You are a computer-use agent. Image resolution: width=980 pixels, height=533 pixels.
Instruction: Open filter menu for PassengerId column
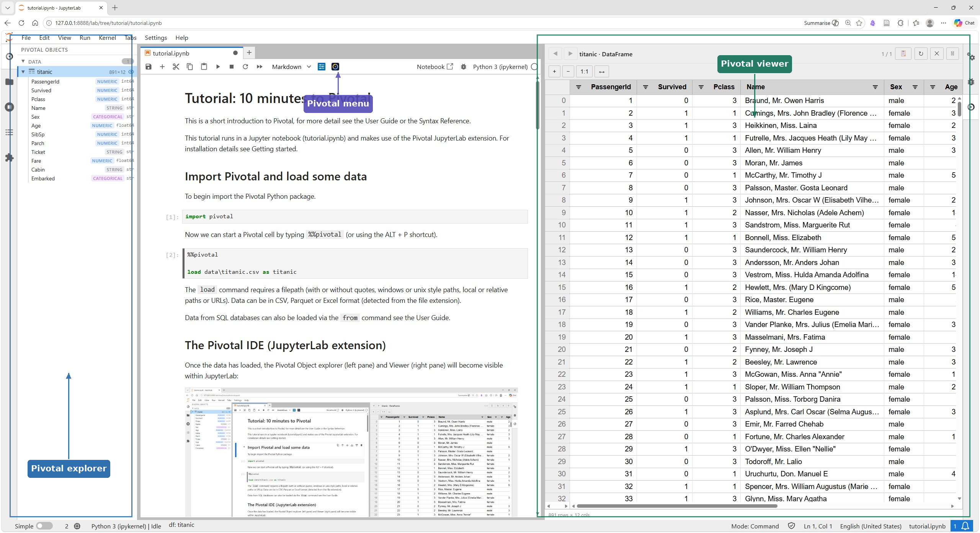(578, 87)
